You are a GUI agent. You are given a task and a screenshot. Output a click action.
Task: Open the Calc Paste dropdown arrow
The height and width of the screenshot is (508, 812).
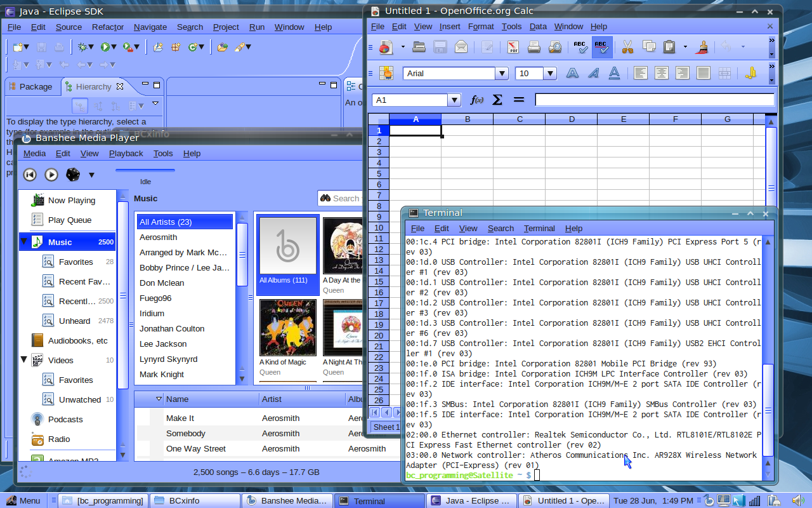pos(685,47)
